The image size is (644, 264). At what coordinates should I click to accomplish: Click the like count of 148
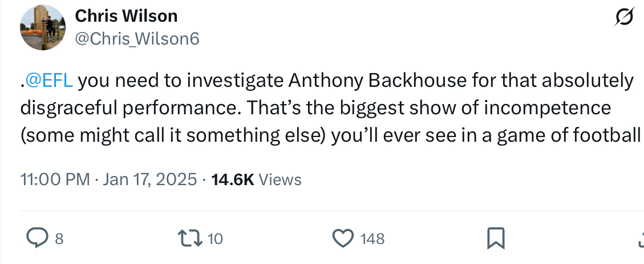pos(372,238)
